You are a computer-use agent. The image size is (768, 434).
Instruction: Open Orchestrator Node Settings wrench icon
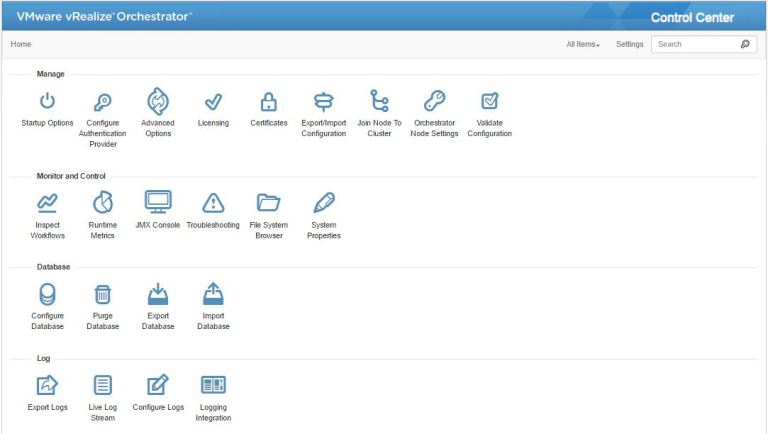coord(434,101)
